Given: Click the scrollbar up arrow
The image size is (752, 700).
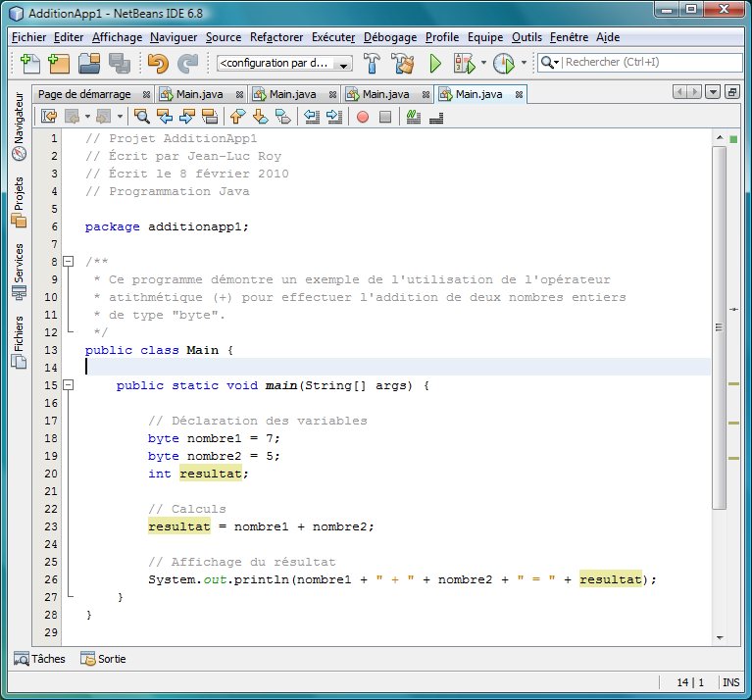Looking at the screenshot, I should [720, 137].
